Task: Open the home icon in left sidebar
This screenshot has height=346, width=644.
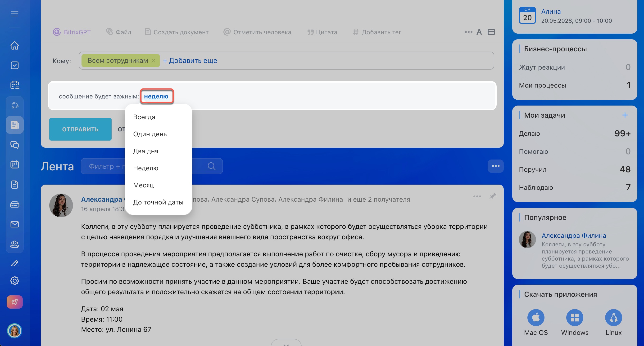Action: (15, 45)
